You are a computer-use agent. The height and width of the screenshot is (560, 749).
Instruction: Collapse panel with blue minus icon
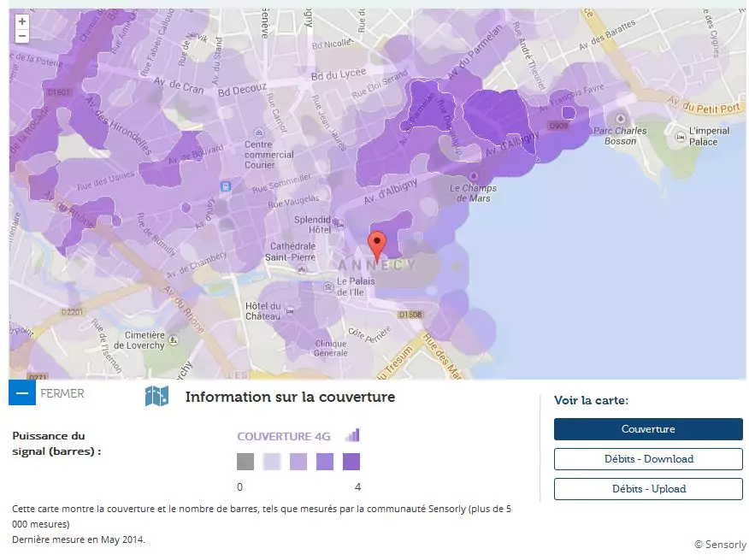point(22,393)
